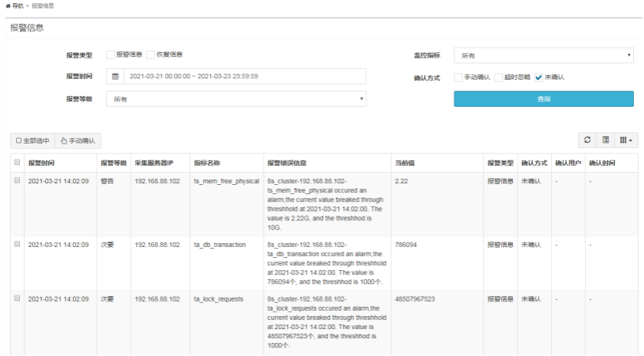Click the alarm time date range field
Viewport: 644px width, 356px height.
click(245, 77)
